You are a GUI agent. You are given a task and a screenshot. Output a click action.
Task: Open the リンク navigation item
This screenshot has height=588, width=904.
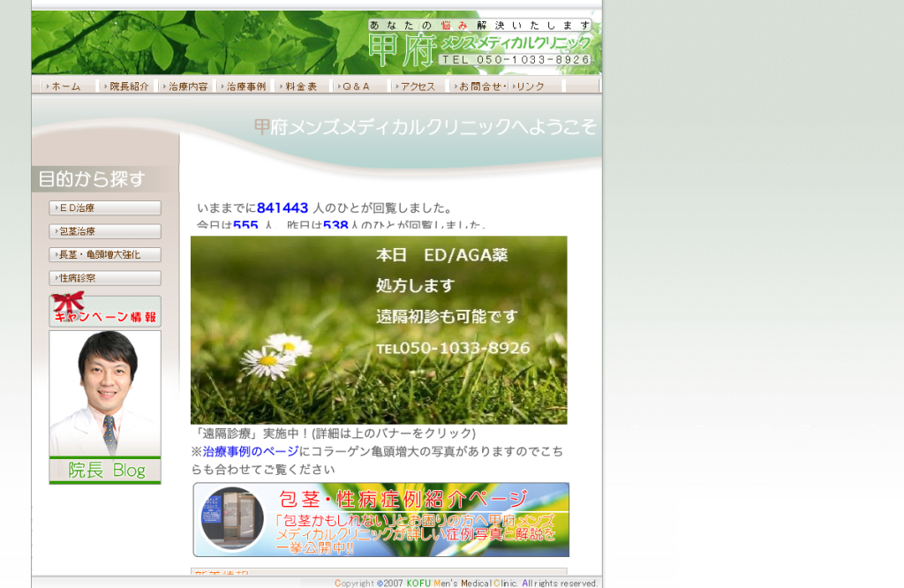535,86
